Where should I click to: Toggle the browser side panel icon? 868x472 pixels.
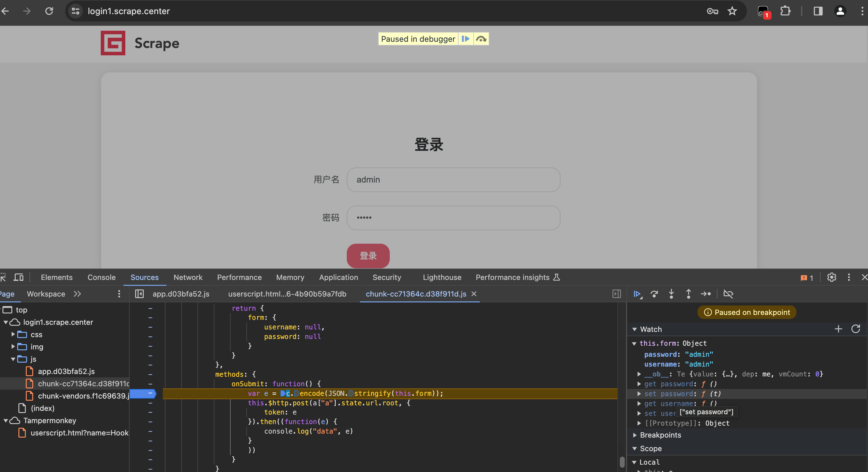click(x=818, y=11)
